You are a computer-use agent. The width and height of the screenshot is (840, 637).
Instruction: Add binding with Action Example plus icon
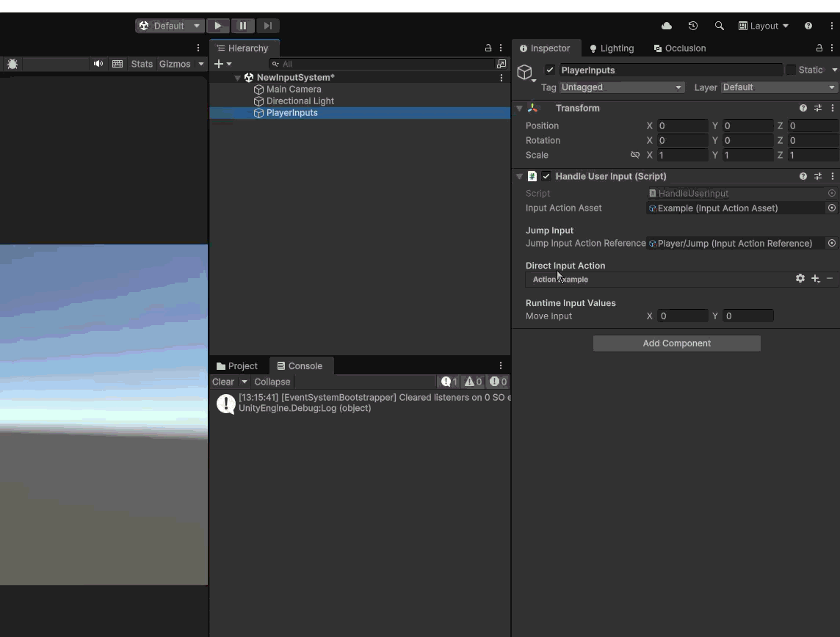(815, 279)
